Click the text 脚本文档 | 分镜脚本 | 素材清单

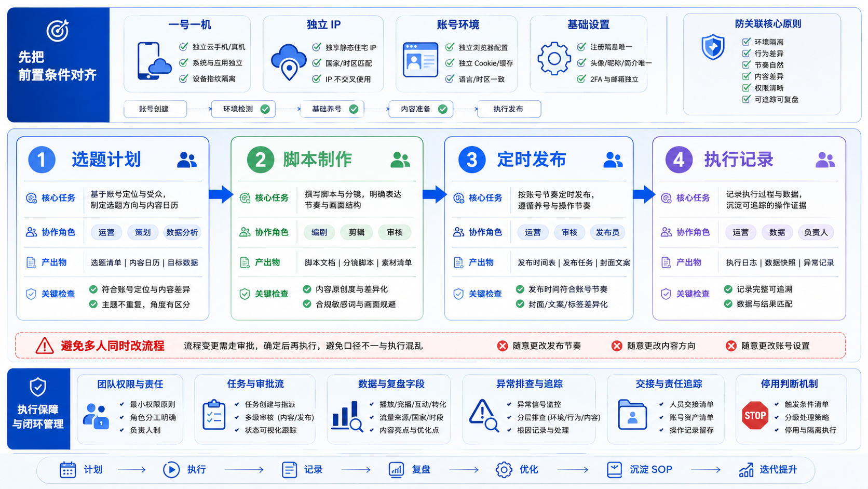click(358, 263)
